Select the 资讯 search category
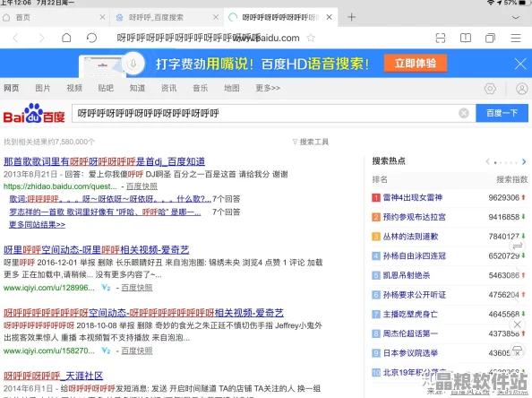This screenshot has height=398, width=532. (168, 88)
